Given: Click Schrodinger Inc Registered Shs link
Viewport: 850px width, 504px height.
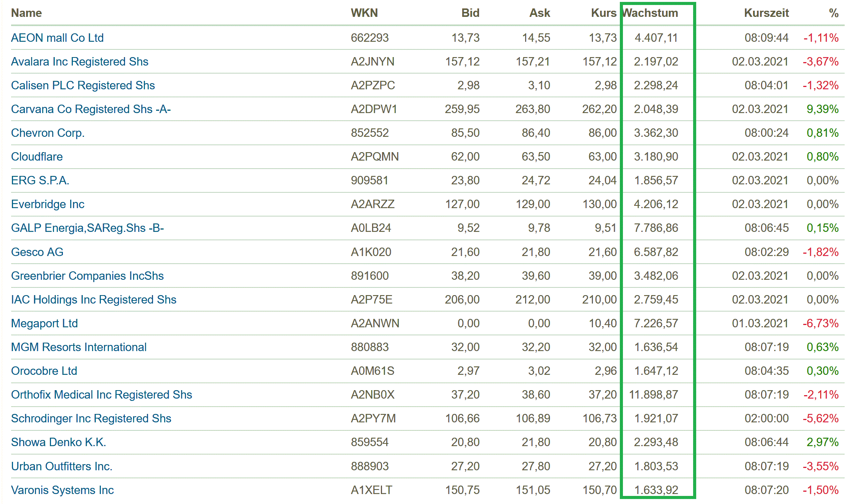Looking at the screenshot, I should pos(91,419).
